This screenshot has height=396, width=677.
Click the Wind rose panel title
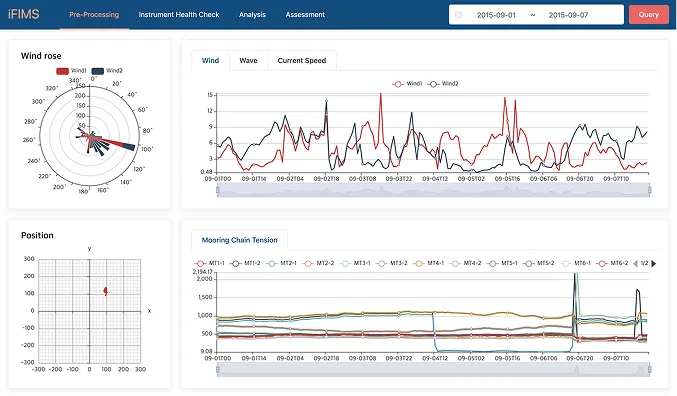(41, 56)
